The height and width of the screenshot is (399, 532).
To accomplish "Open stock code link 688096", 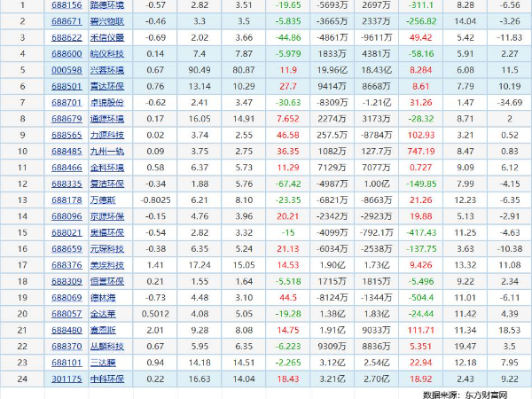I will 66,216.
